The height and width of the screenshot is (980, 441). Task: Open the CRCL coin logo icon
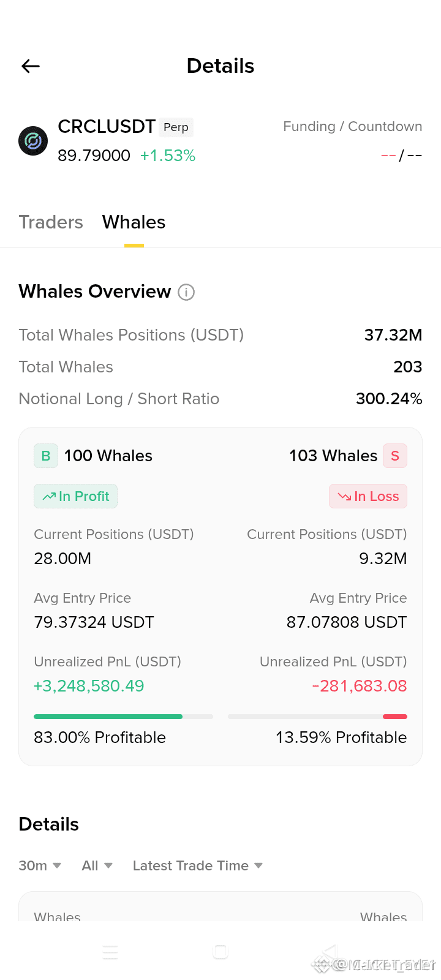[33, 141]
